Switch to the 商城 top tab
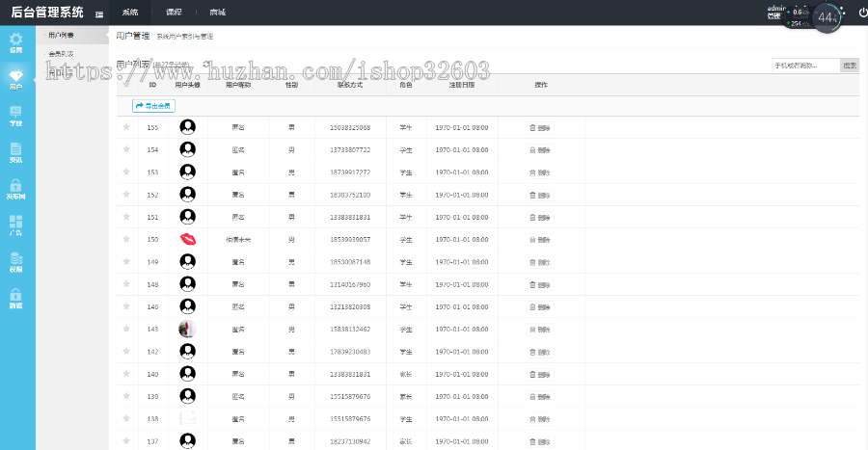The height and width of the screenshot is (450, 868). click(x=217, y=13)
